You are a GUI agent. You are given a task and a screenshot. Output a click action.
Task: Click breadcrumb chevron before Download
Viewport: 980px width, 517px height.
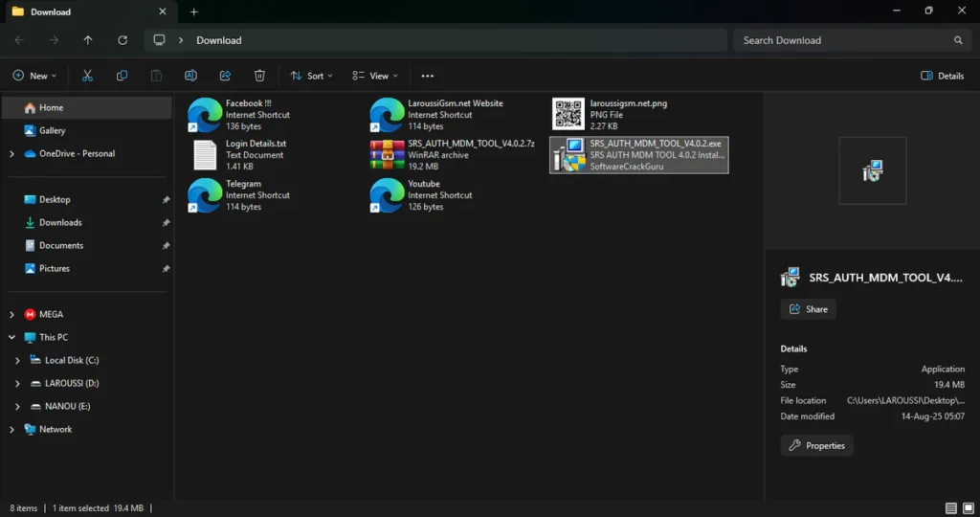[181, 40]
